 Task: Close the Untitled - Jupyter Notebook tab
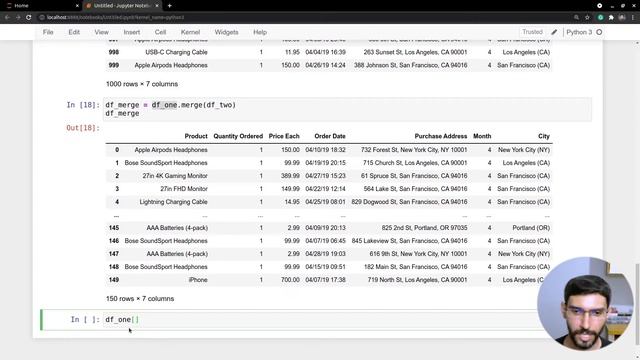click(157, 6)
